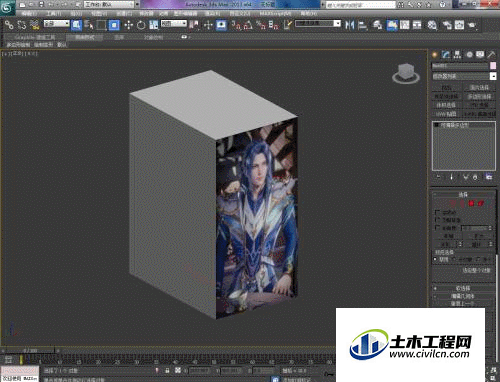This screenshot has height=382, width=500.
Task: Select the Select and Link tool
Action: coord(9,25)
